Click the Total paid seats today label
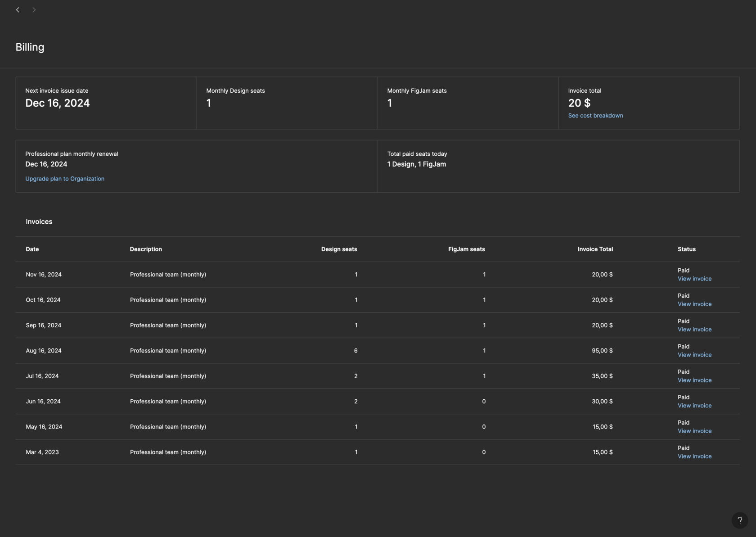Viewport: 756px width, 537px height. pos(417,154)
